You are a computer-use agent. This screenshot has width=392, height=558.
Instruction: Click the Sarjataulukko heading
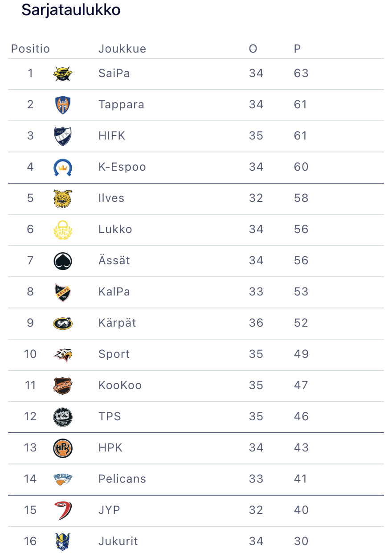[x=71, y=10]
